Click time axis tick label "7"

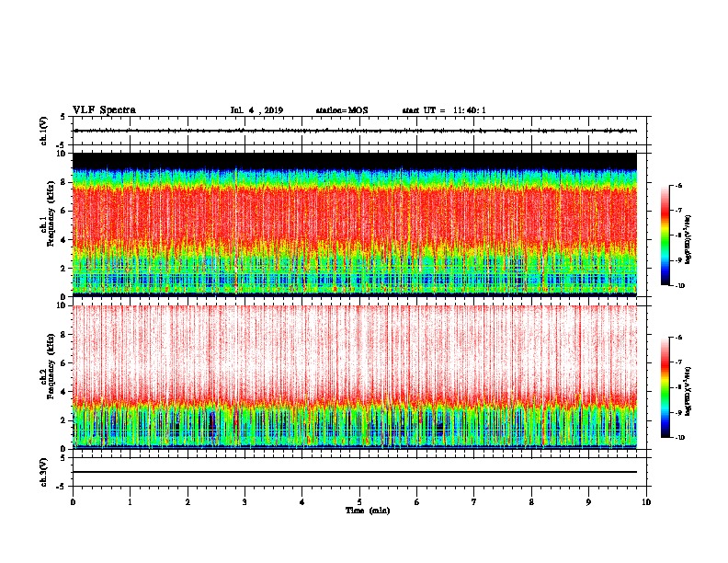pyautogui.click(x=474, y=502)
